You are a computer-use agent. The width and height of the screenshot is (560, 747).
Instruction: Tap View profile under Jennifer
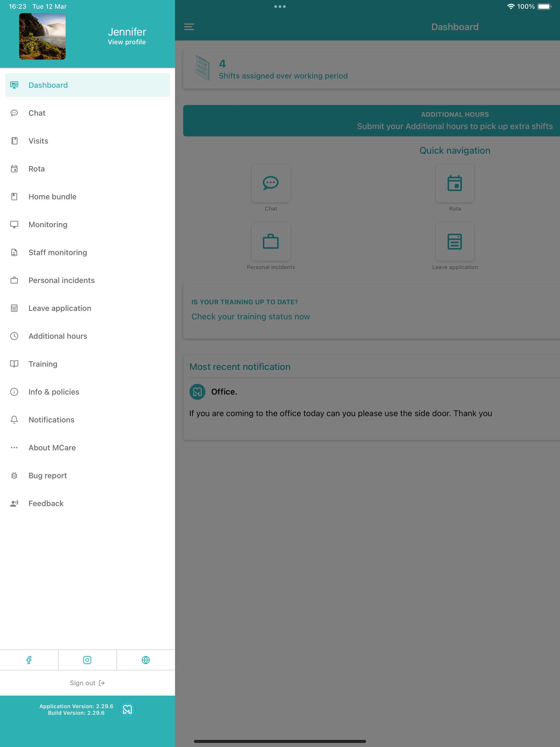click(x=127, y=42)
